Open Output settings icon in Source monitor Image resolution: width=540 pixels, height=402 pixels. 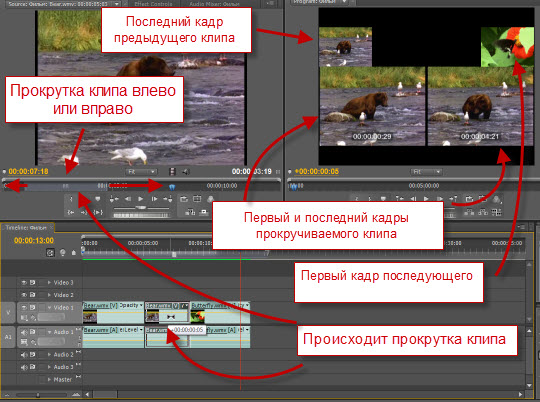[x=210, y=199]
